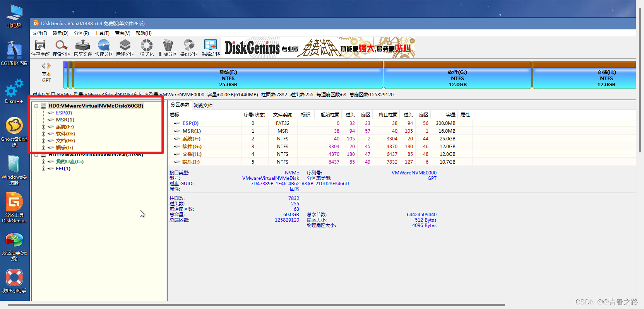Click the Recover Files (恢复文件) icon

tap(83, 48)
